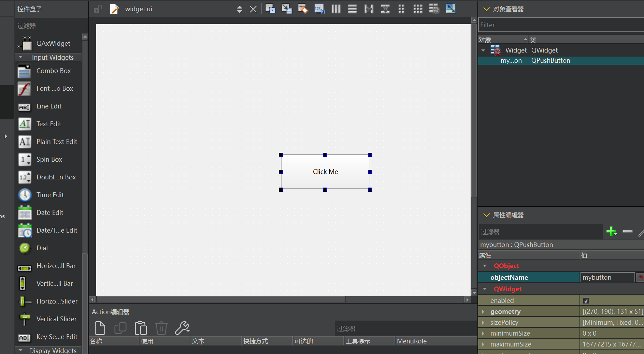Click the Object Inspector Filter field

pyautogui.click(x=561, y=25)
